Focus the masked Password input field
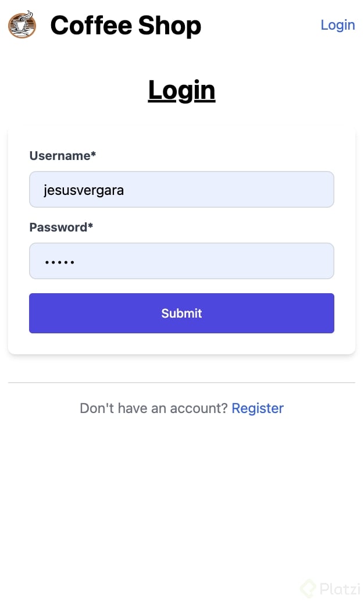 (181, 261)
